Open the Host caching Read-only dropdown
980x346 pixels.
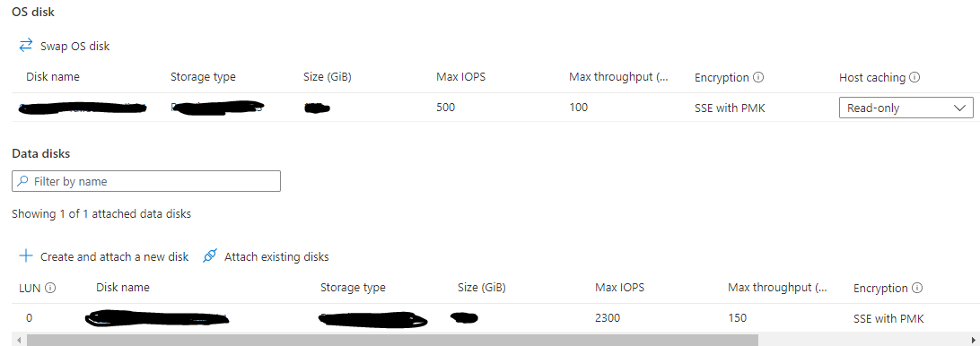(x=906, y=108)
